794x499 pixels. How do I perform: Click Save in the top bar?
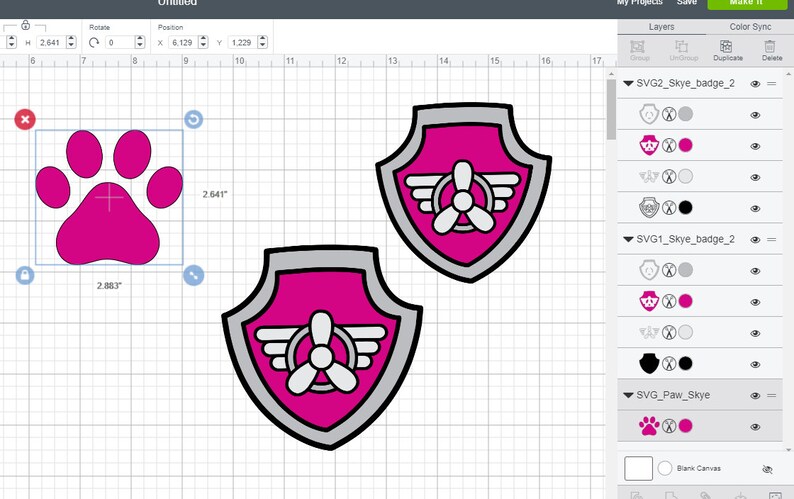(687, 3)
